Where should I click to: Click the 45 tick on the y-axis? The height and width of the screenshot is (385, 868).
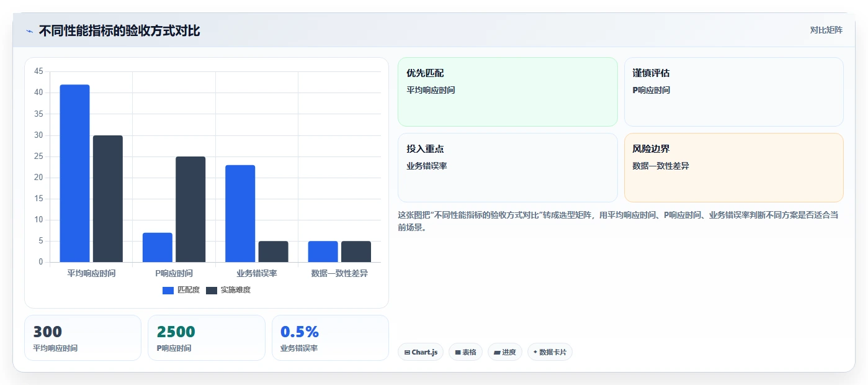pos(38,71)
